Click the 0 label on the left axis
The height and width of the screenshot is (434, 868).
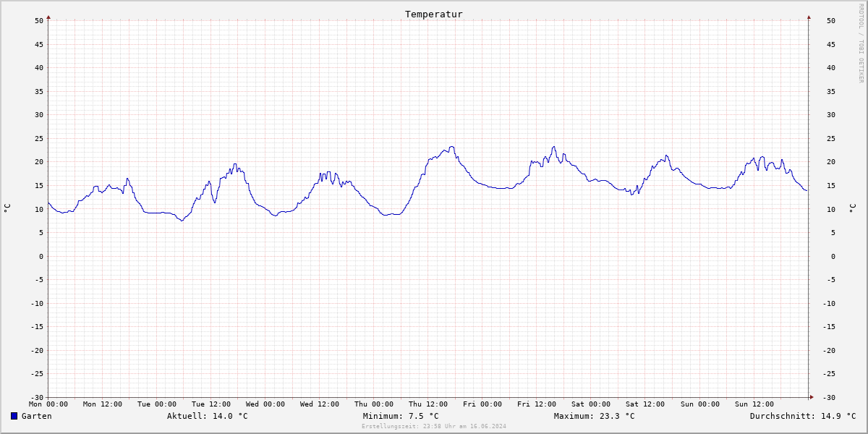41,256
